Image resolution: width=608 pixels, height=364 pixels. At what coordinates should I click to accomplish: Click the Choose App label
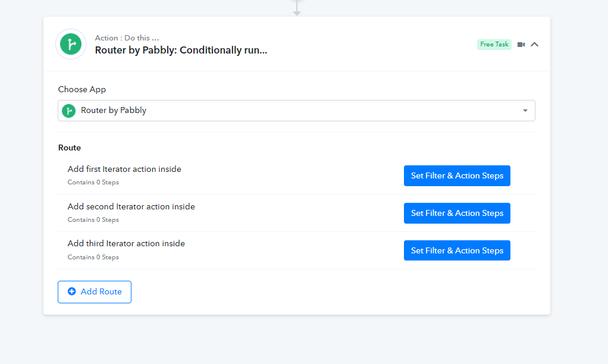(82, 90)
